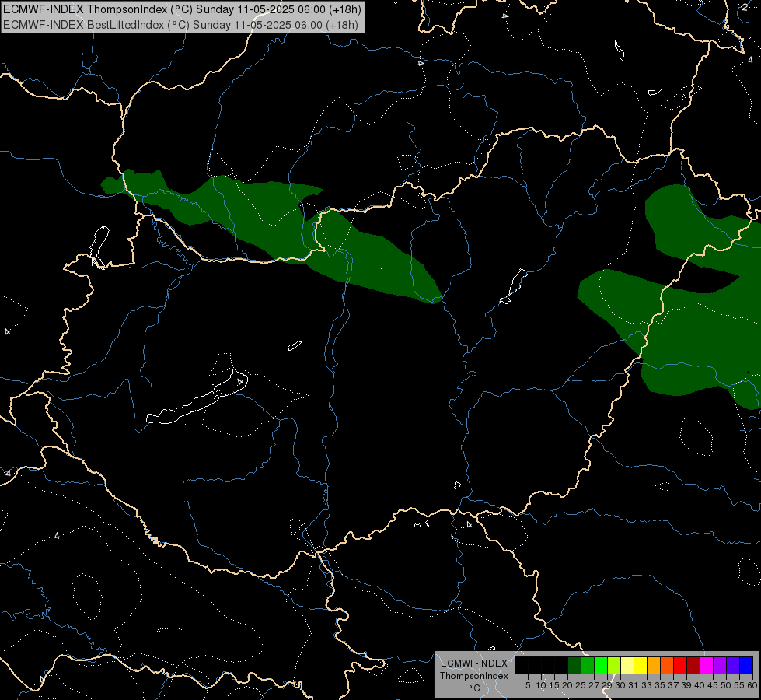Image resolution: width=761 pixels, height=700 pixels.
Task: Click the dark red 39–40 legend swatch
Action: [693, 665]
